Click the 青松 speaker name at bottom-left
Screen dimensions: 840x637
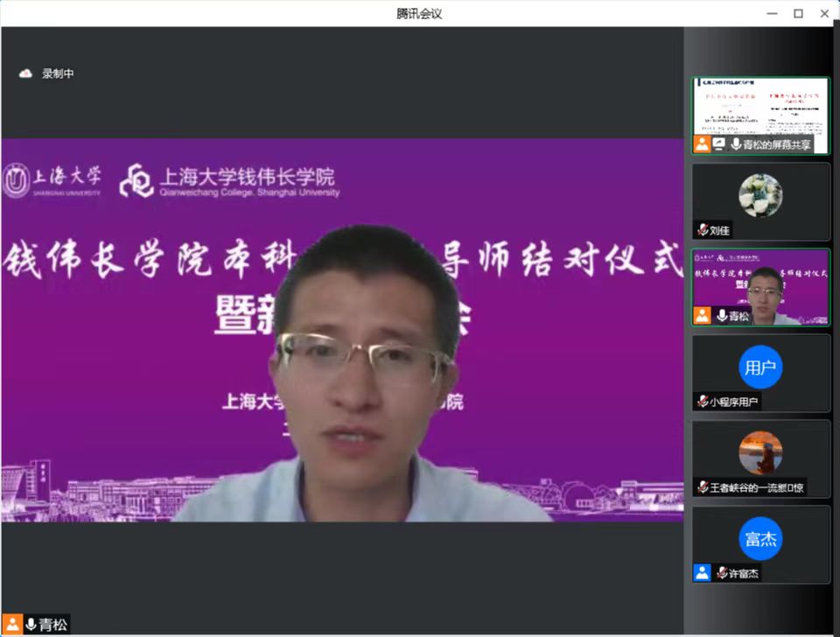(53, 625)
